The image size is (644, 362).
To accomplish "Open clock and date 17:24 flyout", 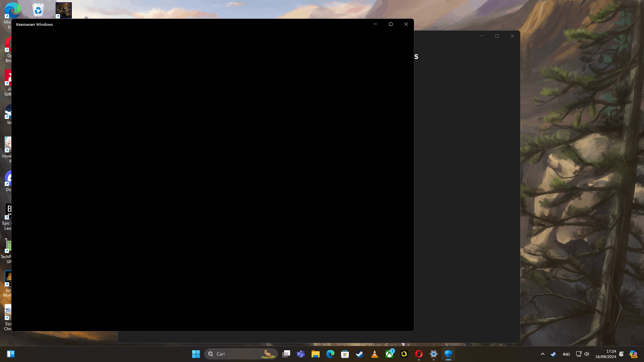I will 605,354.
